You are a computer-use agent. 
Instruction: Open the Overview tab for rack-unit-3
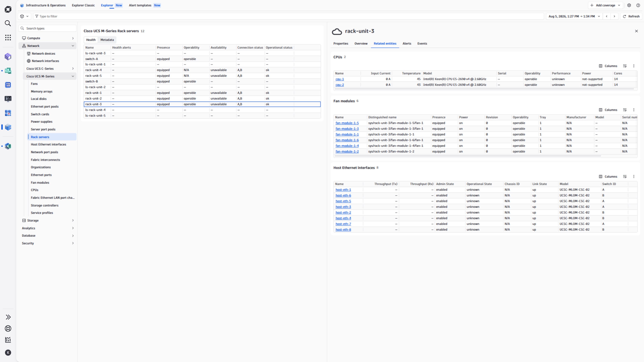click(361, 43)
